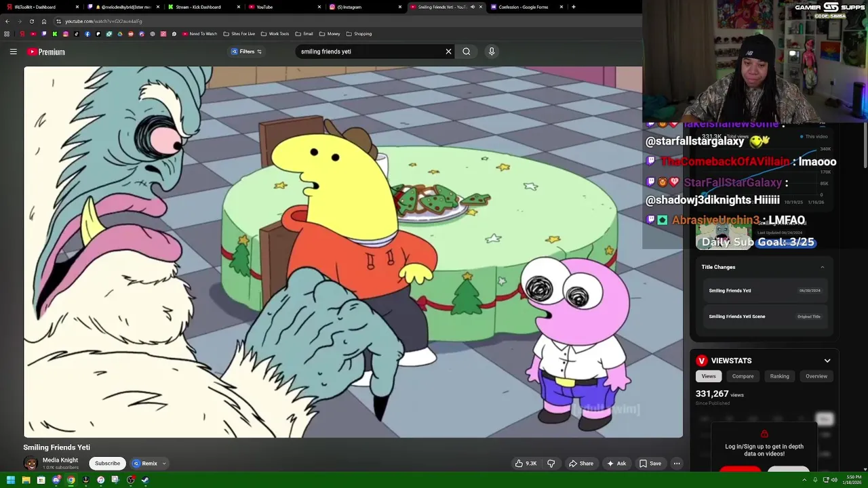Open the Money bookmark folder
This screenshot has height=488, width=868.
tap(329, 34)
